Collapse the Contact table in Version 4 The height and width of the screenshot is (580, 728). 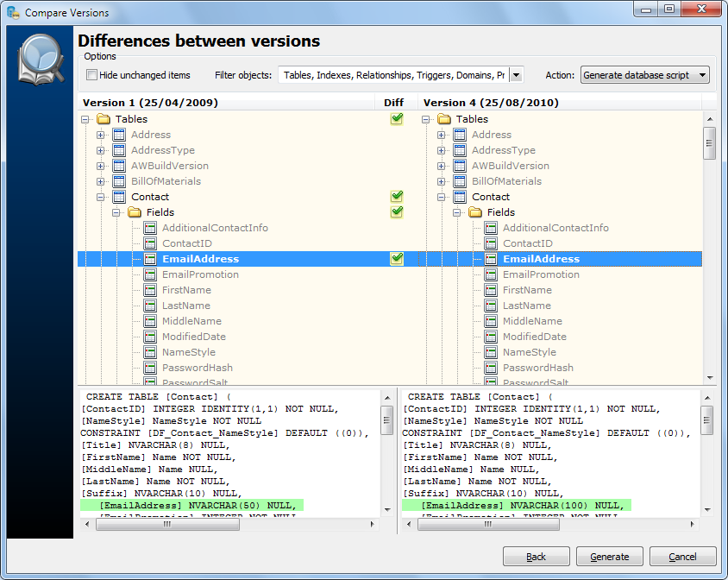[x=442, y=197]
